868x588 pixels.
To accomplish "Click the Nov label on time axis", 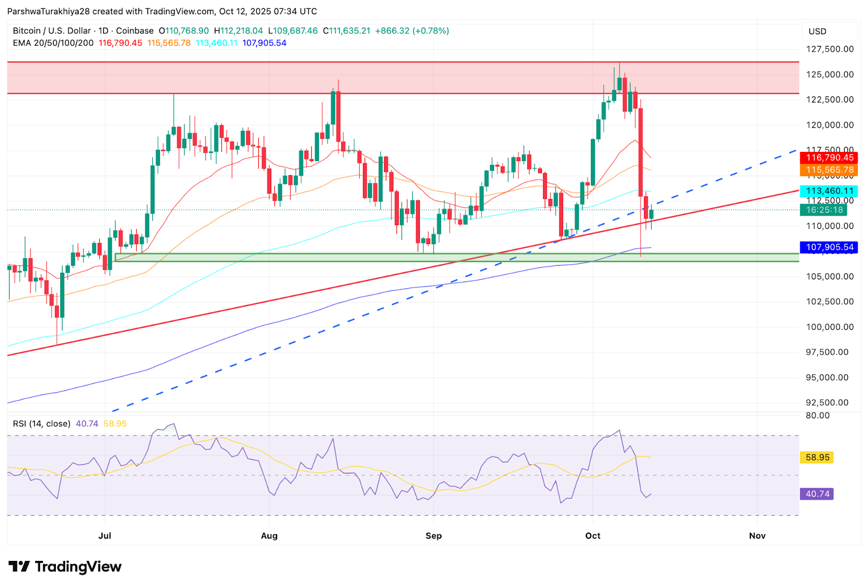I will [757, 536].
